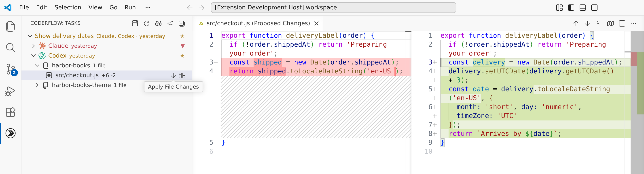The height and width of the screenshot is (174, 644).
Task: Click the Codex yesterday row label
Action: tap(72, 56)
